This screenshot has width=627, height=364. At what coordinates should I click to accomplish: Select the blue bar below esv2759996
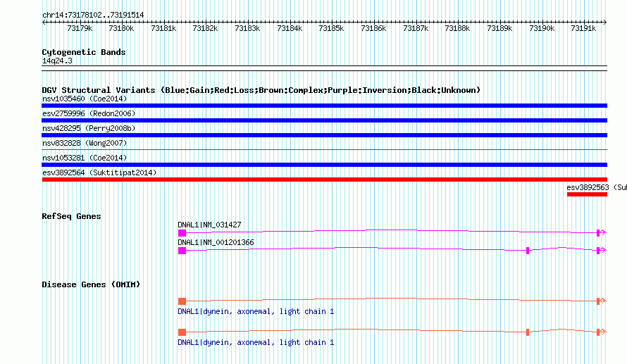click(324, 120)
